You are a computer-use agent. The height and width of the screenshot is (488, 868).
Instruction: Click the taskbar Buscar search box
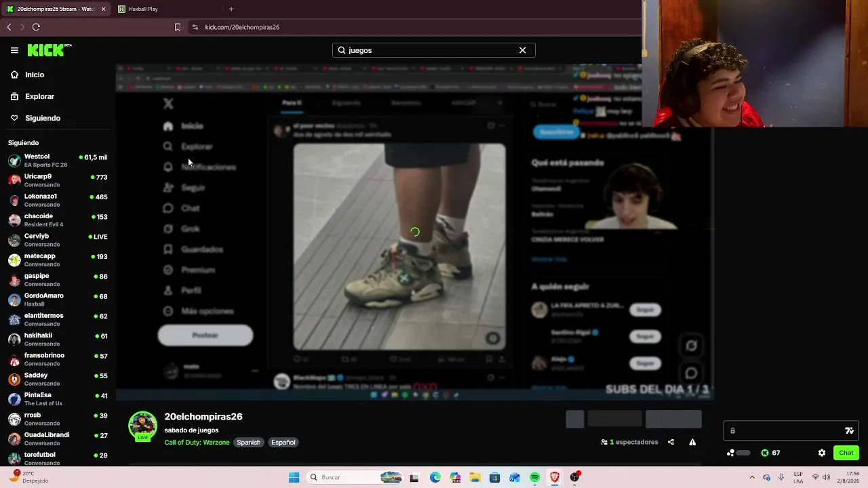point(355,477)
